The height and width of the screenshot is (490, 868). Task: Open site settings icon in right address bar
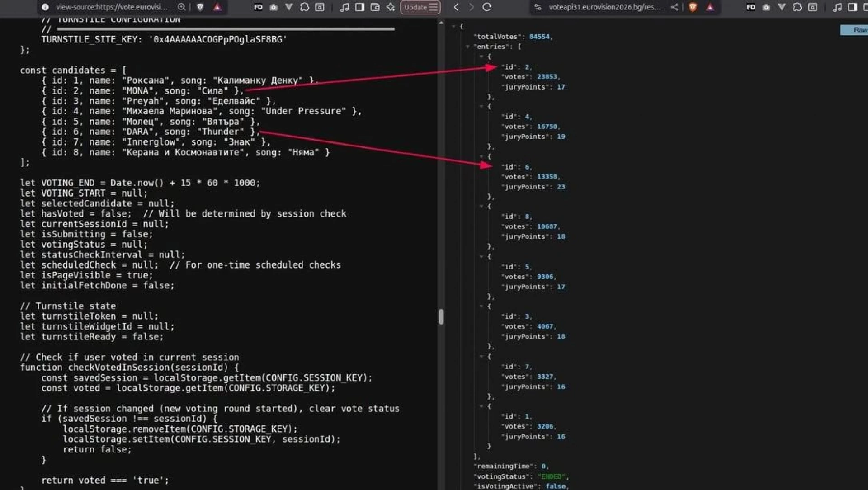[x=538, y=7]
